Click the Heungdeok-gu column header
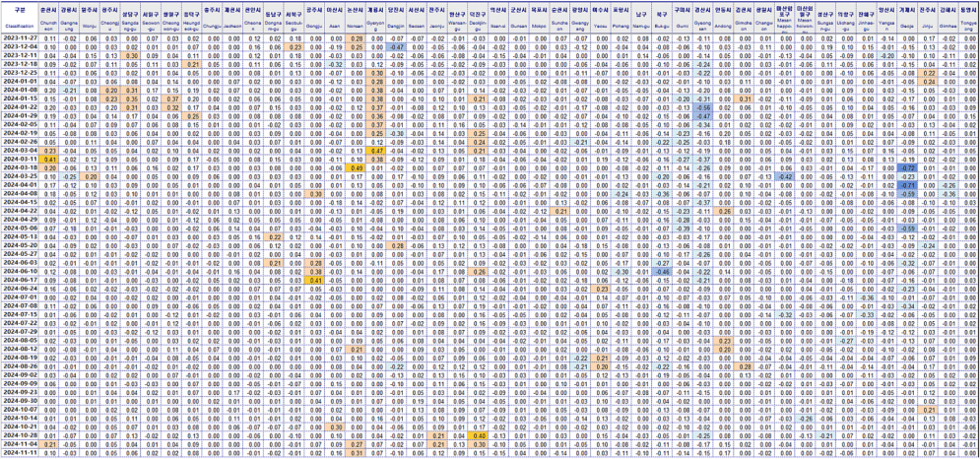The height and width of the screenshot is (459, 980). [x=192, y=19]
